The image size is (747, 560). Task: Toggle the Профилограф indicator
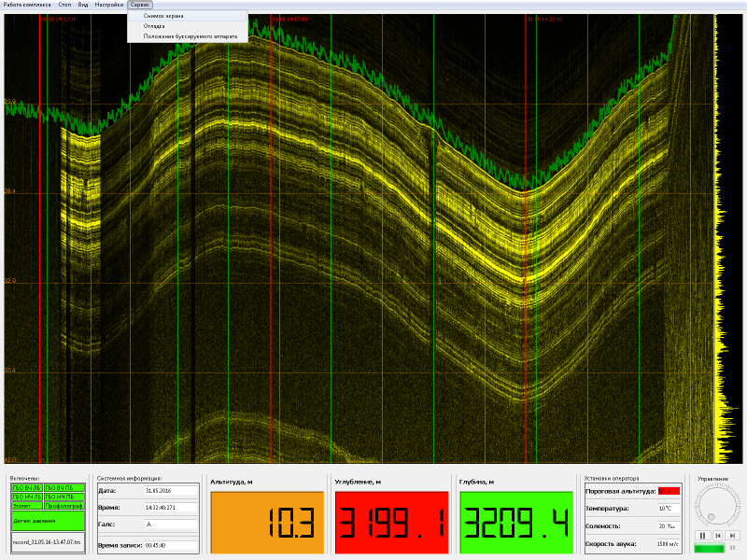coord(64,506)
